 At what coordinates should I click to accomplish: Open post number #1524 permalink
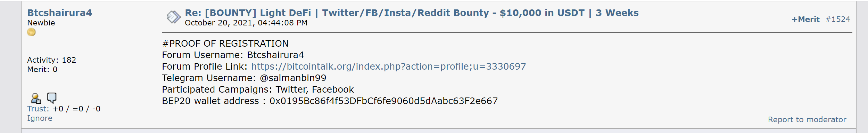(x=838, y=19)
